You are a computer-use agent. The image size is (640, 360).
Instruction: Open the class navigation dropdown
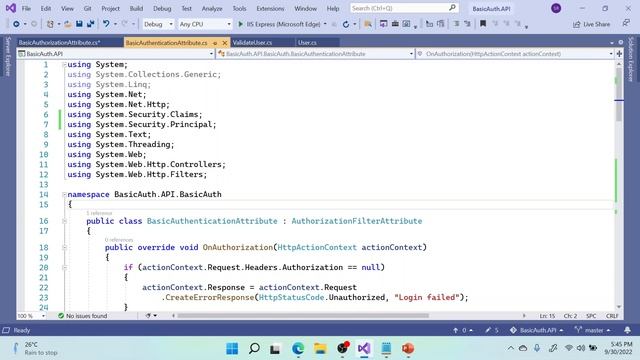[316, 53]
